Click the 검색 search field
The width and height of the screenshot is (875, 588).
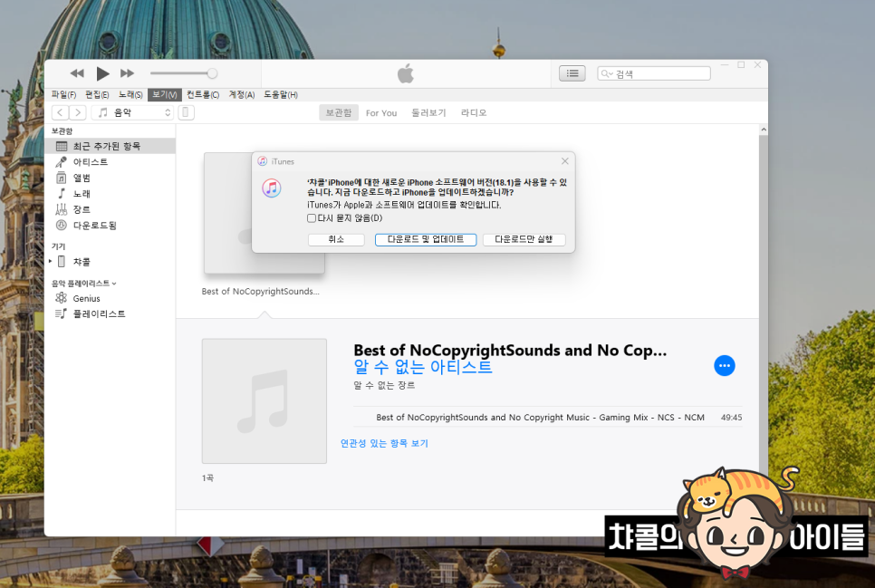(x=660, y=73)
